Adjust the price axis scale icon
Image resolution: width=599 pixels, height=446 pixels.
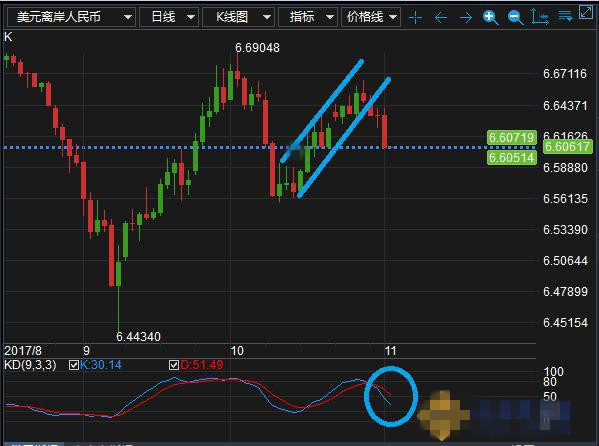point(540,17)
